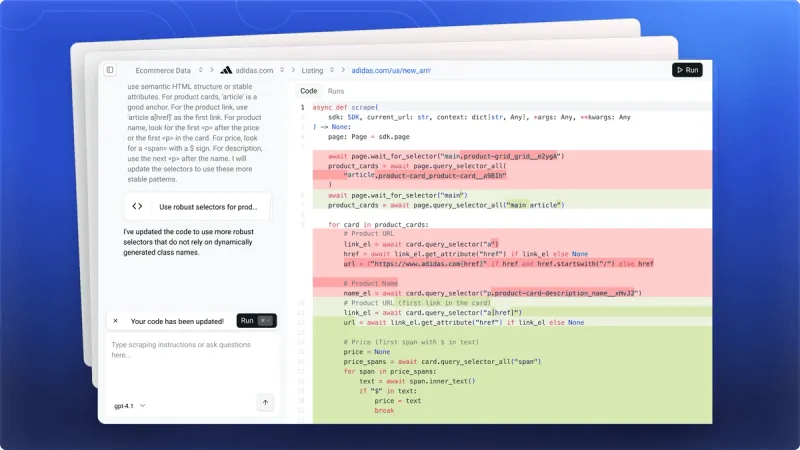Click the Adidas logo icon
The image size is (800, 450).
pyautogui.click(x=226, y=70)
